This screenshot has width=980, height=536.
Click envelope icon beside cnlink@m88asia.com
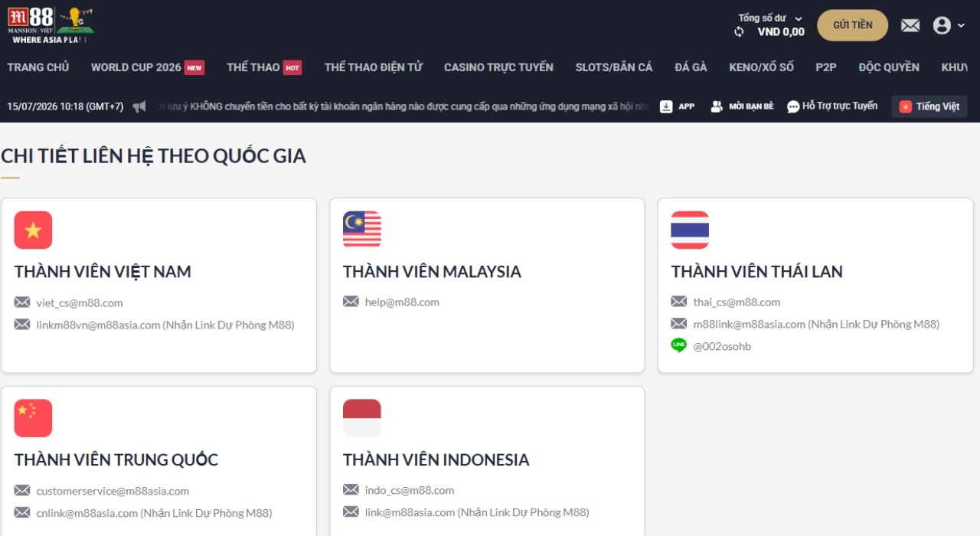coord(22,512)
